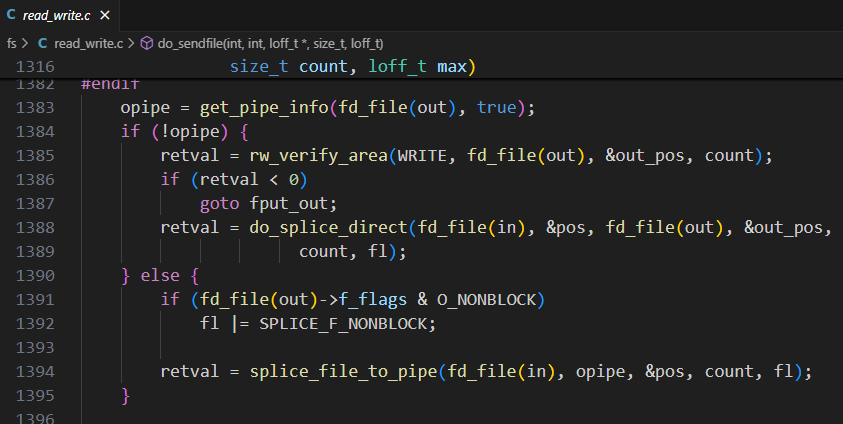Click line number 1390

[x=35, y=276]
